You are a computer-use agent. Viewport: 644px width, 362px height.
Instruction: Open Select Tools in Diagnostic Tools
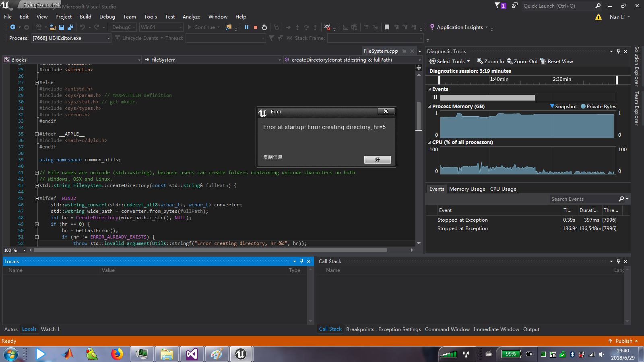click(x=450, y=61)
